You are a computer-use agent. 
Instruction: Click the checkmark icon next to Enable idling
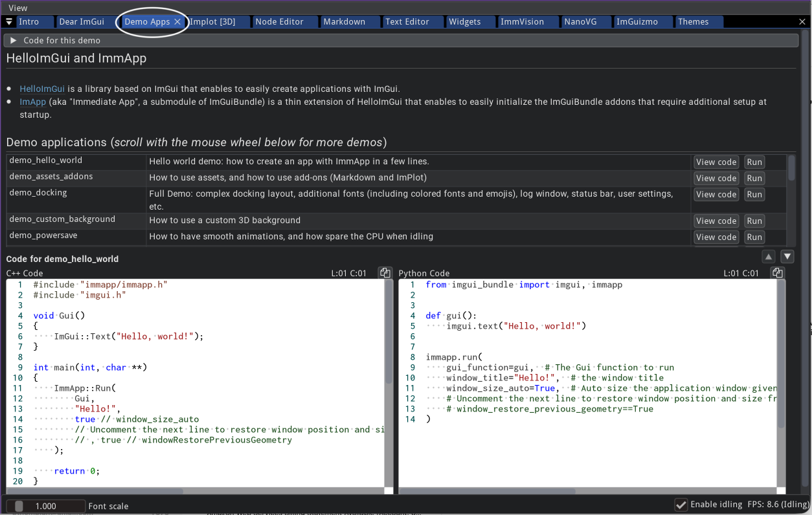point(681,504)
